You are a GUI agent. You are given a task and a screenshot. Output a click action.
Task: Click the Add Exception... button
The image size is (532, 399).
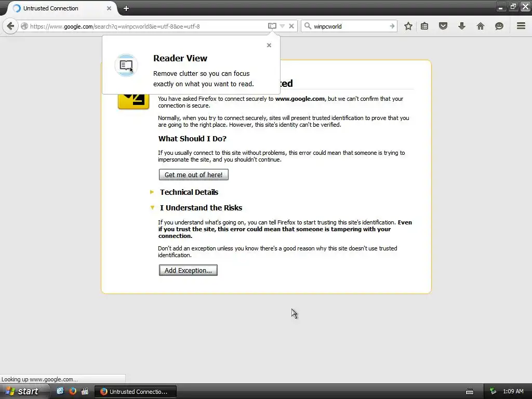tap(188, 270)
